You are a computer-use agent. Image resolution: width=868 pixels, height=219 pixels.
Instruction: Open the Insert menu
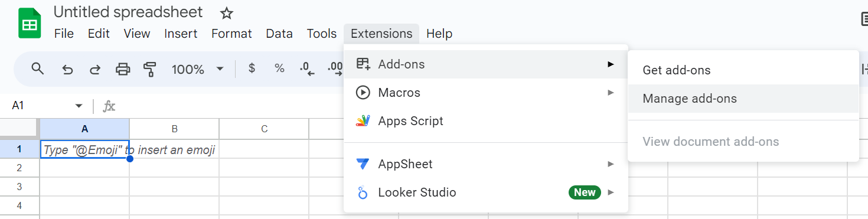(x=181, y=34)
